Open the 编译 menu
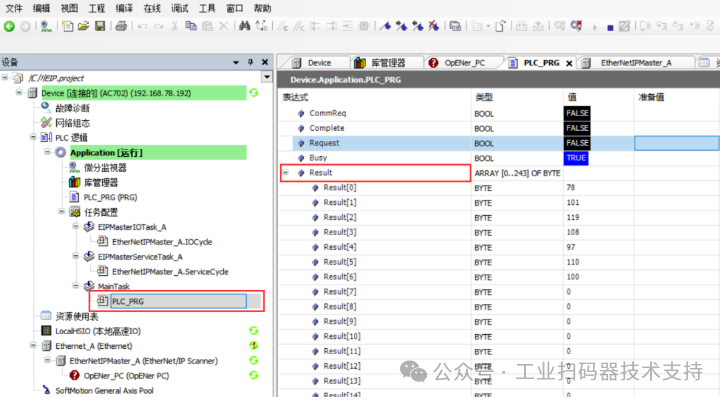This screenshot has width=726, height=401. coord(124,8)
